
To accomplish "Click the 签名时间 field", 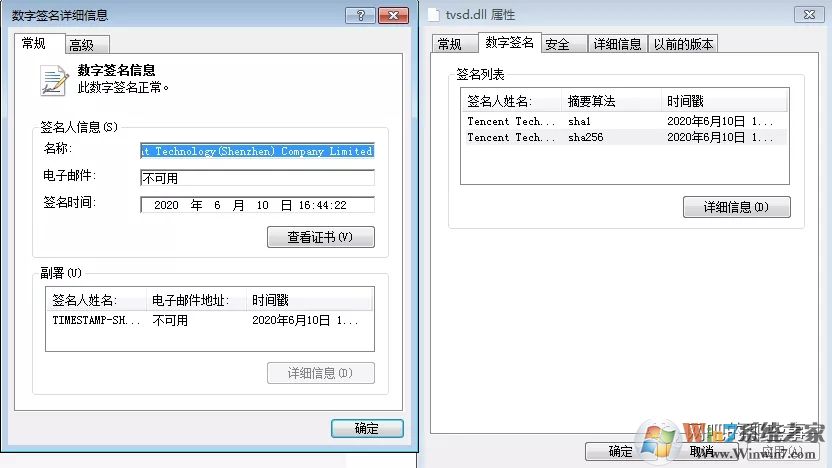I will (x=257, y=205).
